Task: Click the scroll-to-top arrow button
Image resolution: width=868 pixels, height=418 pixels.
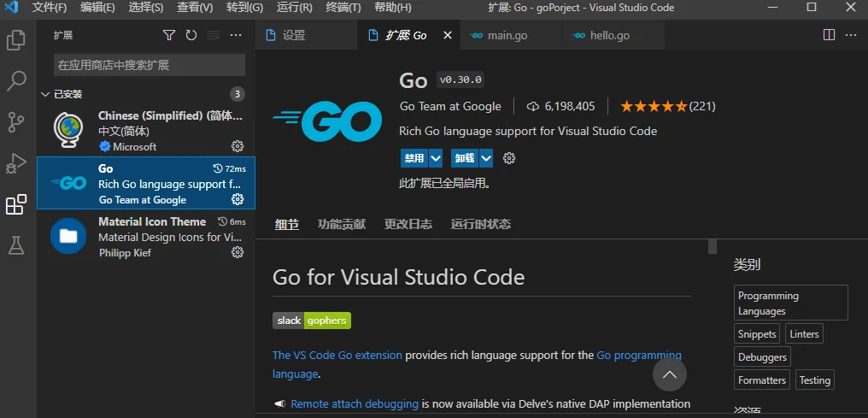Action: tap(669, 374)
